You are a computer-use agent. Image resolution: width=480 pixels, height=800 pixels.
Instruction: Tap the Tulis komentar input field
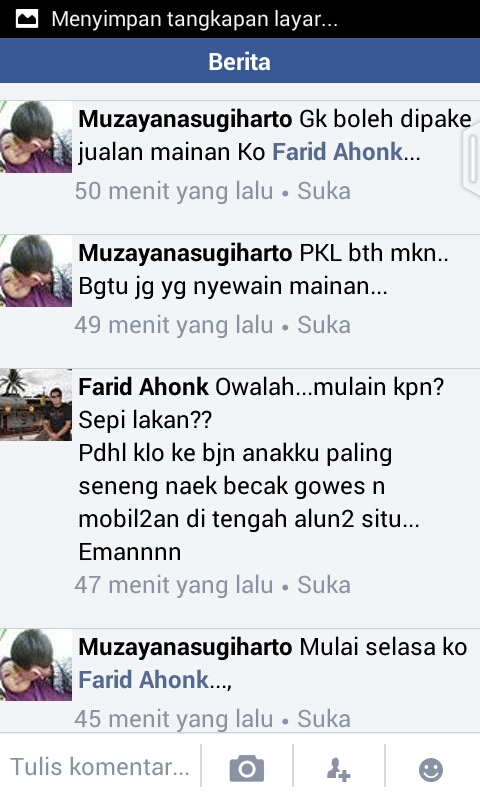pos(100,766)
